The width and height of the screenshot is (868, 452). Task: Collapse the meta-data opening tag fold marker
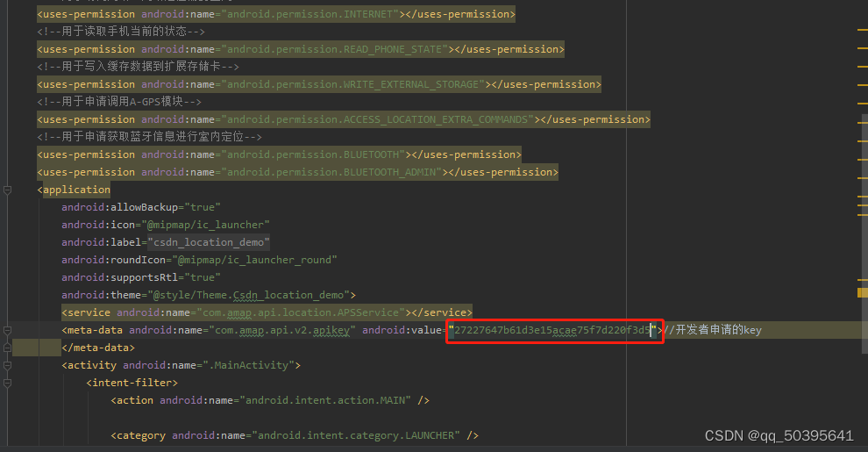tap(7, 331)
